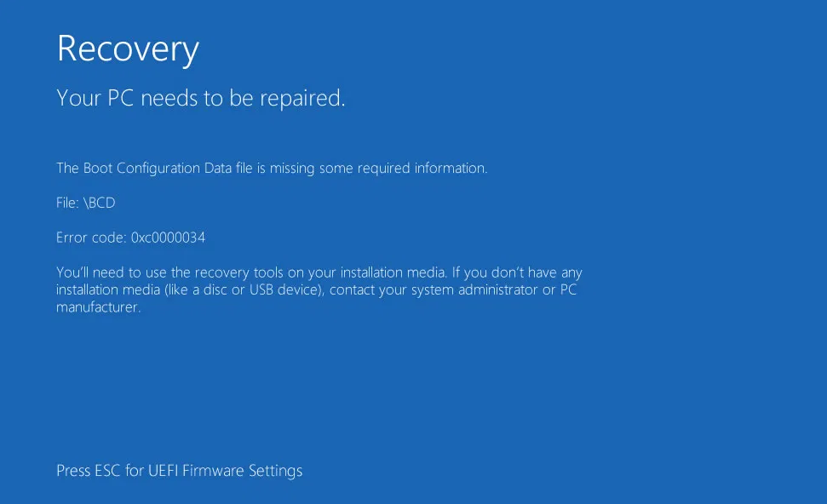The height and width of the screenshot is (504, 827).
Task: Click "required information" in the error description
Action: (403, 168)
